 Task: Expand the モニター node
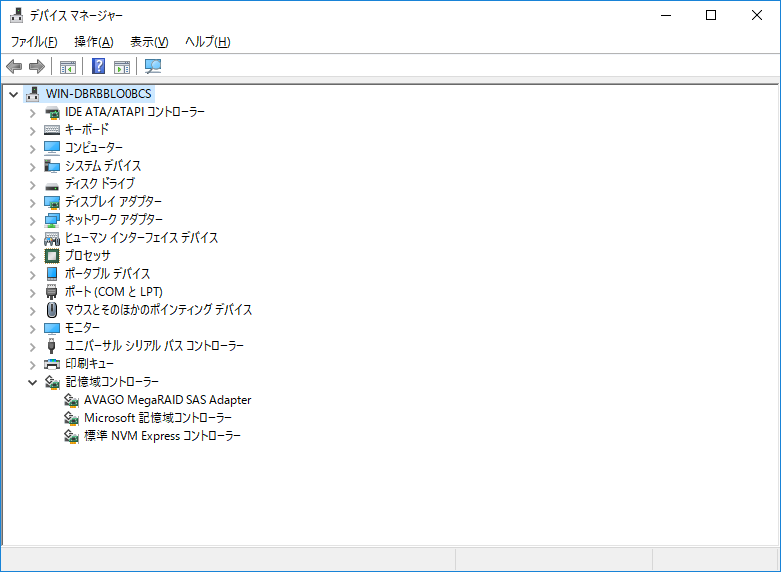pos(32,329)
